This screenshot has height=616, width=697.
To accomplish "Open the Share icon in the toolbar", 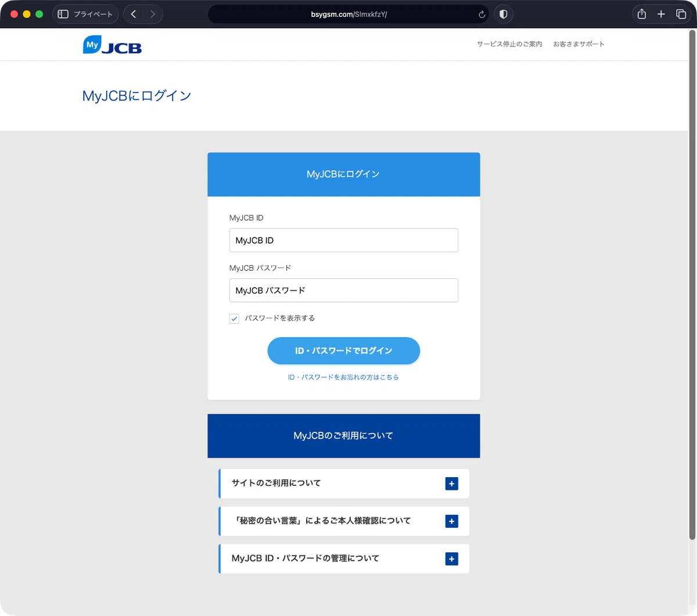I will point(642,14).
